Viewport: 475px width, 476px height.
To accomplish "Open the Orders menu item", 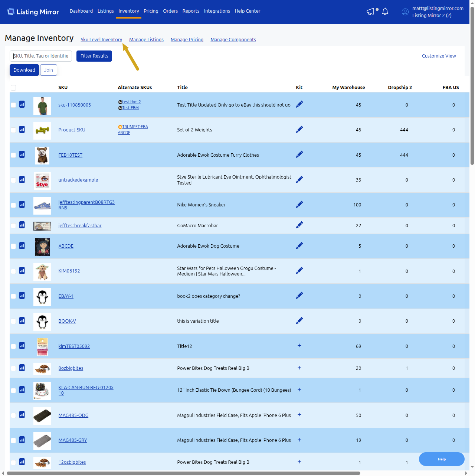I will (x=170, y=11).
